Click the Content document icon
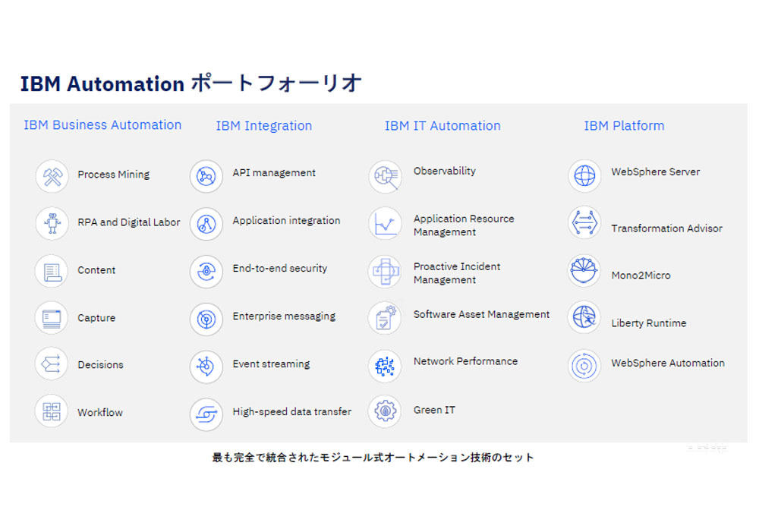 tap(52, 271)
